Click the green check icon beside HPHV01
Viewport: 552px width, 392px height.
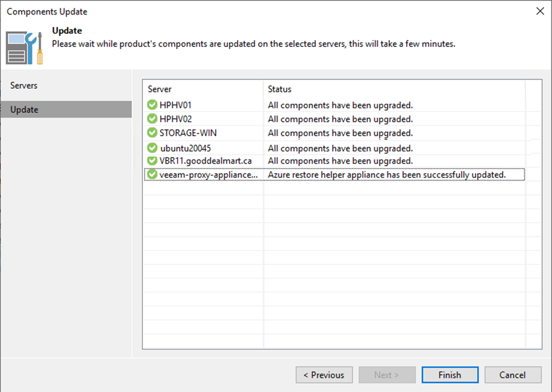click(152, 105)
